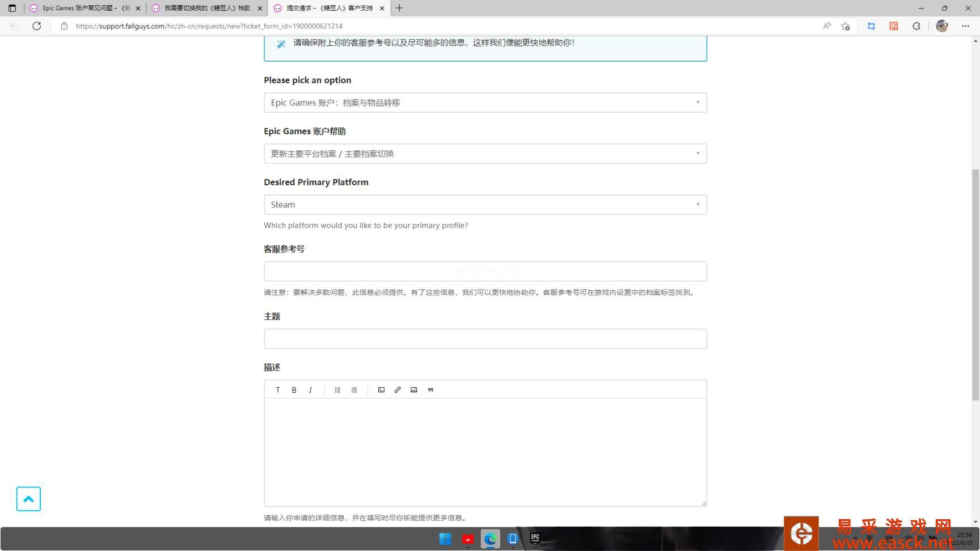Insert a block quote in description
Image resolution: width=980 pixels, height=551 pixels.
pyautogui.click(x=430, y=390)
